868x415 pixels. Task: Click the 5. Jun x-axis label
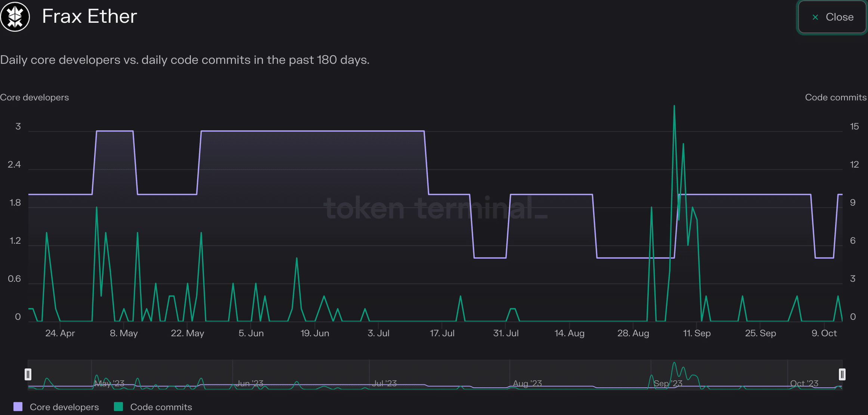(251, 333)
